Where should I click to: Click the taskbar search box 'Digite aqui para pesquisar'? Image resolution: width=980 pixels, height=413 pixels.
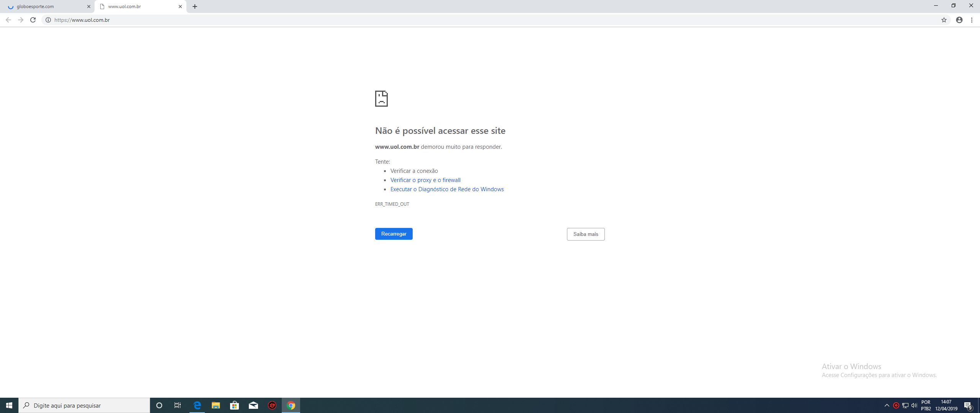tap(84, 405)
